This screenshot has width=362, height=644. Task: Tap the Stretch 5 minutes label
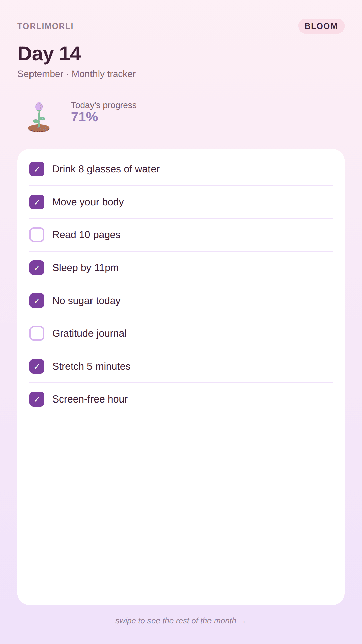pos(91,366)
